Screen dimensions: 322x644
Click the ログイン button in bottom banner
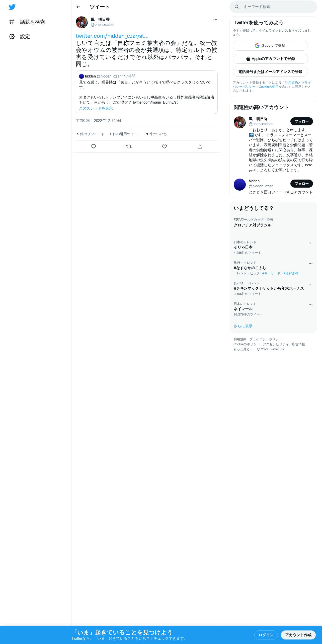tap(266, 635)
